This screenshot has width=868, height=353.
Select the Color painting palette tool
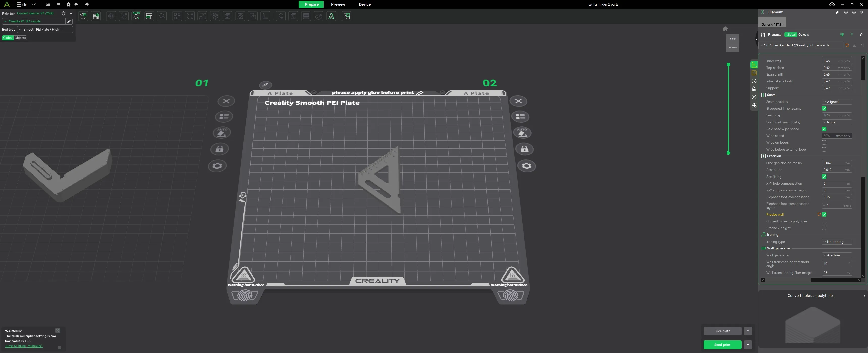pos(318,16)
